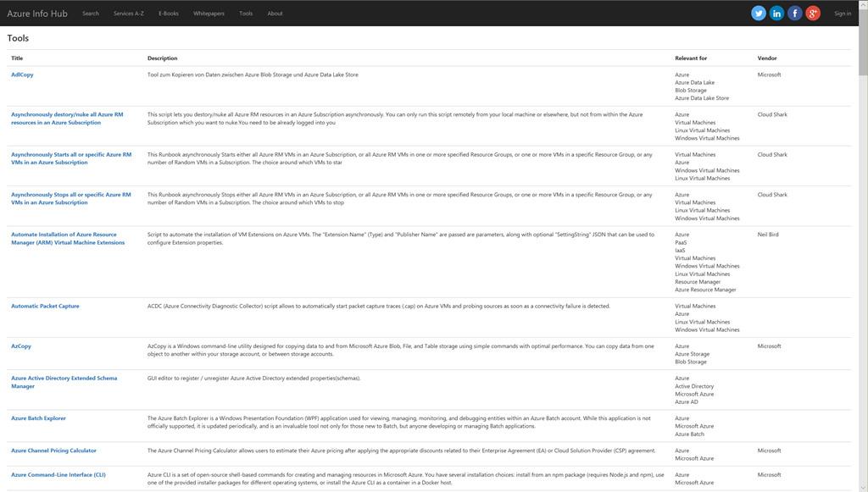Open the AdlCopy tool link

tap(22, 75)
